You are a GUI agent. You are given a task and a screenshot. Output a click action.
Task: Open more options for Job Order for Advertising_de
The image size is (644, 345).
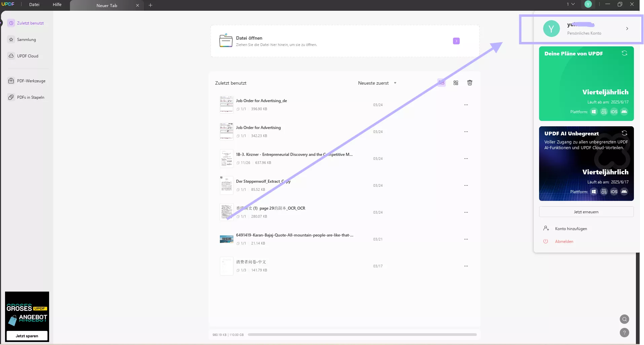pos(466,105)
